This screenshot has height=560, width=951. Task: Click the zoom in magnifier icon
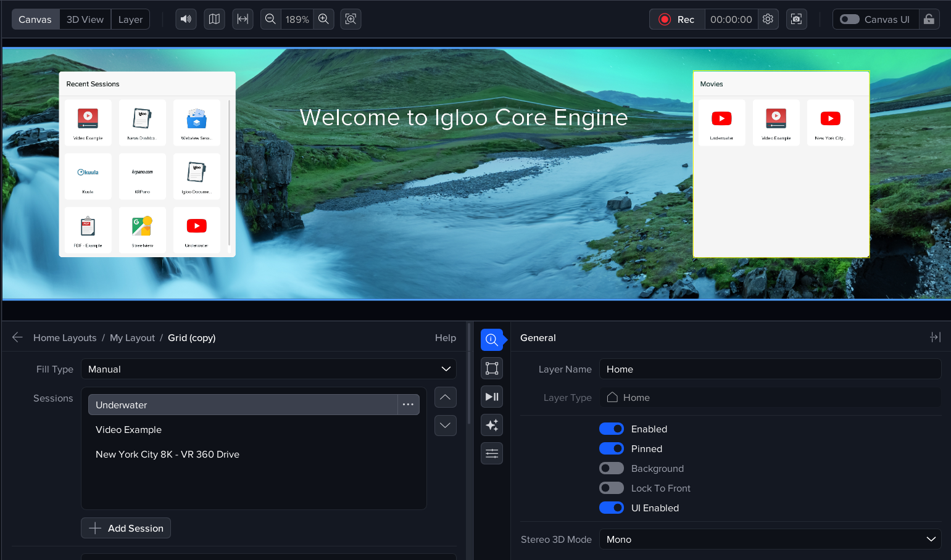pos(323,19)
